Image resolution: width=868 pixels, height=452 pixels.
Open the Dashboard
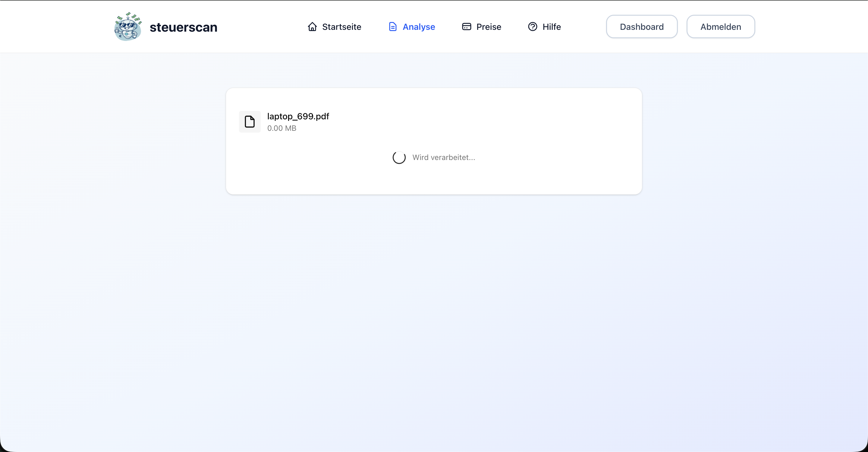tap(642, 27)
